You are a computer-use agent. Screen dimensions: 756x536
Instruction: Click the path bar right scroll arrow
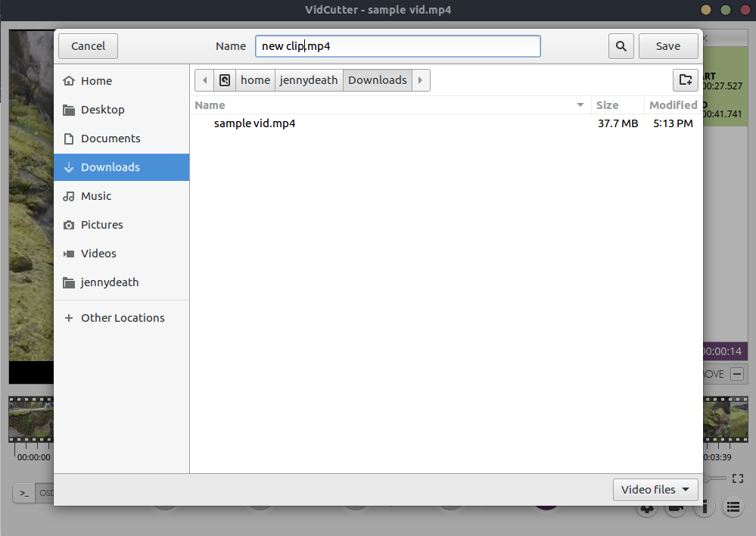coord(421,80)
